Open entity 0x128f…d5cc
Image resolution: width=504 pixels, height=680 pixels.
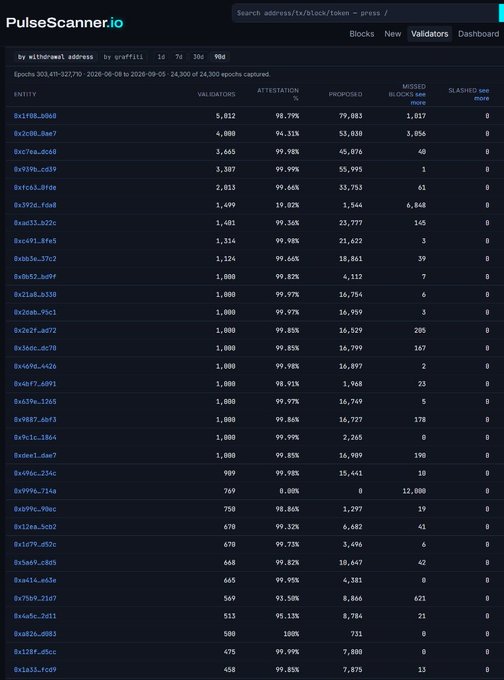pos(35,652)
